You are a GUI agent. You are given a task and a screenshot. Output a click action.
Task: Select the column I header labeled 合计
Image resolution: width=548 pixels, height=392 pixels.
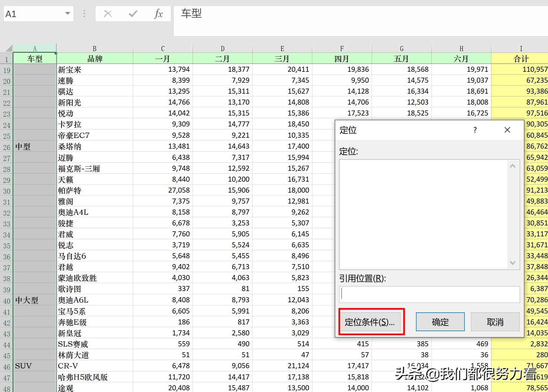[x=521, y=48]
